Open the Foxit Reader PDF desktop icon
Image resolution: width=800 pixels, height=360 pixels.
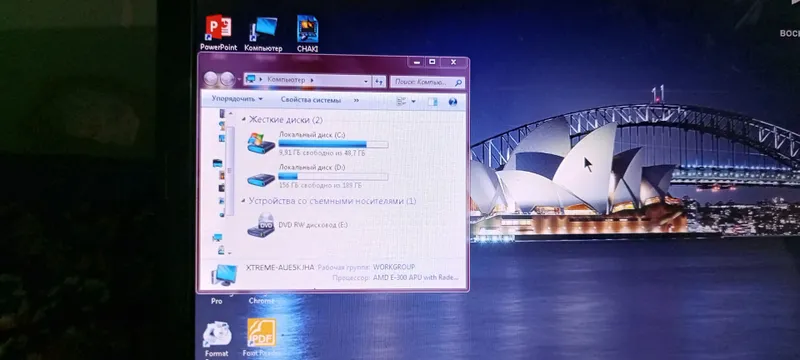point(261,332)
